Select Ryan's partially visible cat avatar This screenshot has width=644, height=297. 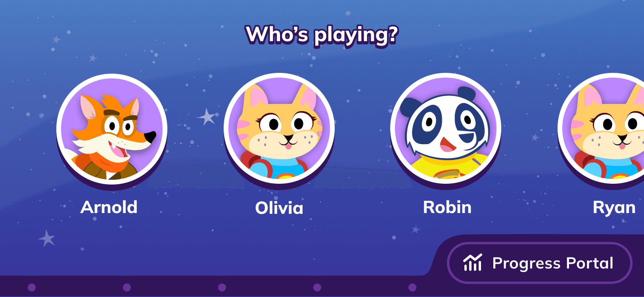(601, 129)
